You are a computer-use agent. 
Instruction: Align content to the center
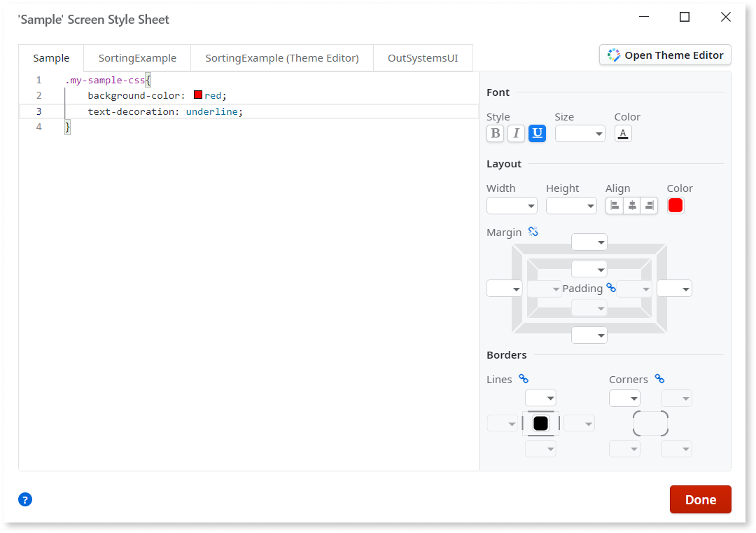pyautogui.click(x=632, y=205)
